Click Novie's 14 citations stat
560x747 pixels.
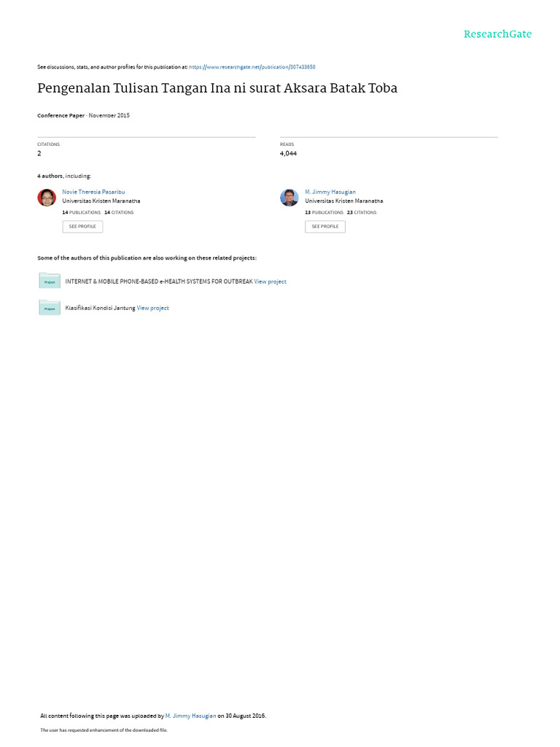point(119,212)
